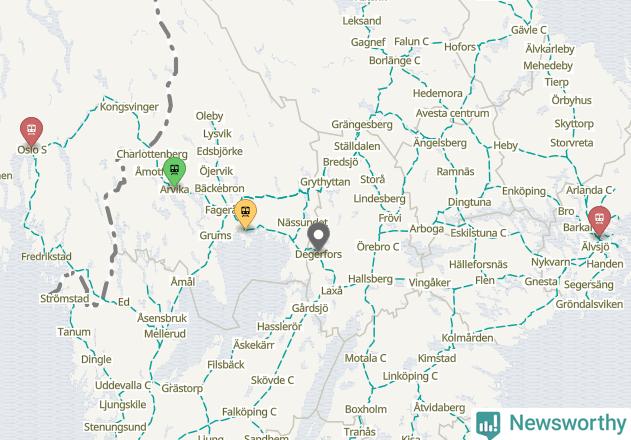The width and height of the screenshot is (631, 440).
Task: Click the Arlanda C station label
Action: point(589,190)
